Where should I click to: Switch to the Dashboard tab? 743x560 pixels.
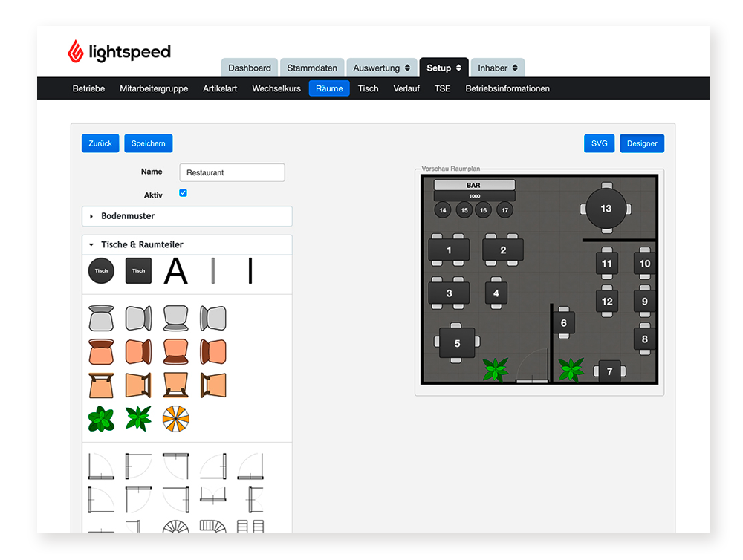click(250, 68)
